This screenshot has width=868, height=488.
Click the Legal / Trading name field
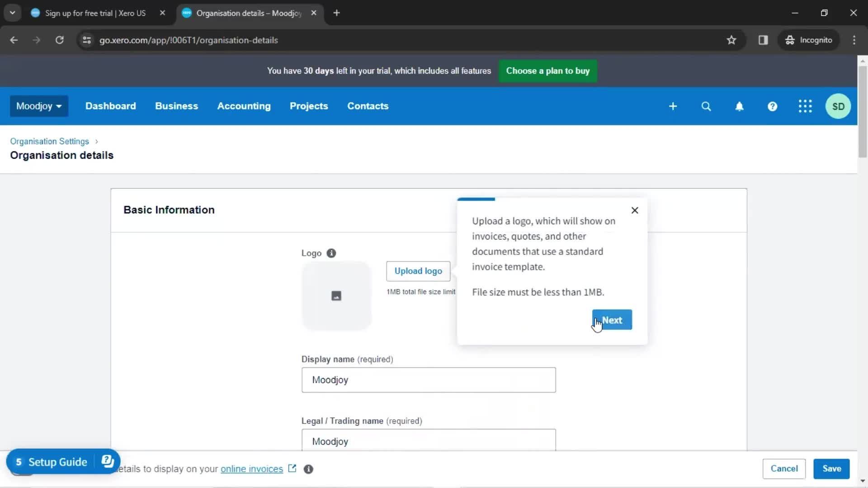click(429, 440)
